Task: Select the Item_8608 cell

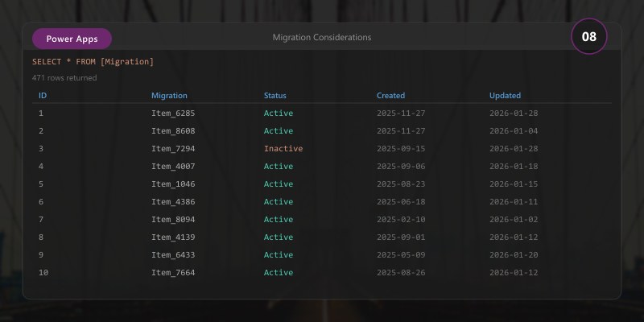Action: [x=173, y=130]
